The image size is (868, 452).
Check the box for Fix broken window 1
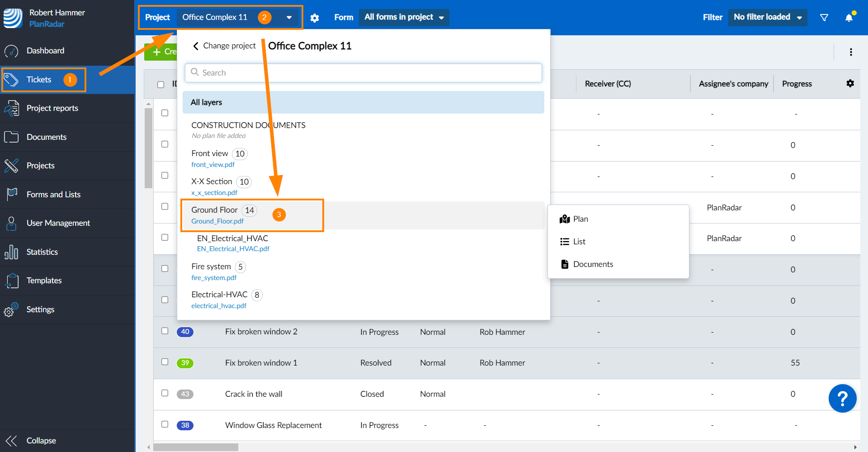tap(165, 362)
